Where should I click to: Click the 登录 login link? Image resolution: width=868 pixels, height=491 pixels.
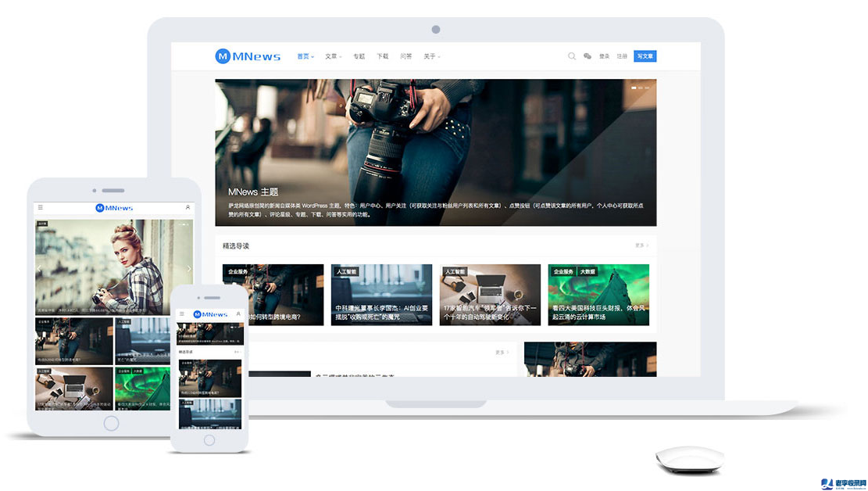click(x=604, y=56)
